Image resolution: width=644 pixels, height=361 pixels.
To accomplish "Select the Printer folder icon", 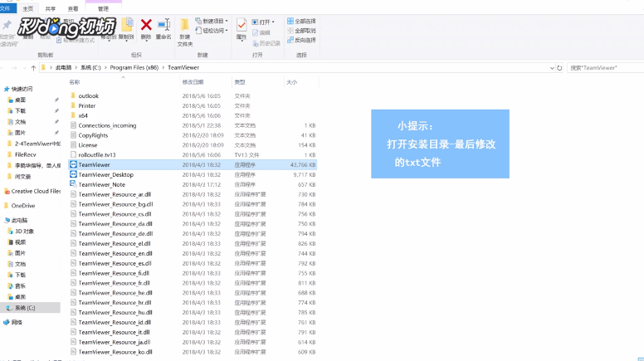I will [x=73, y=105].
